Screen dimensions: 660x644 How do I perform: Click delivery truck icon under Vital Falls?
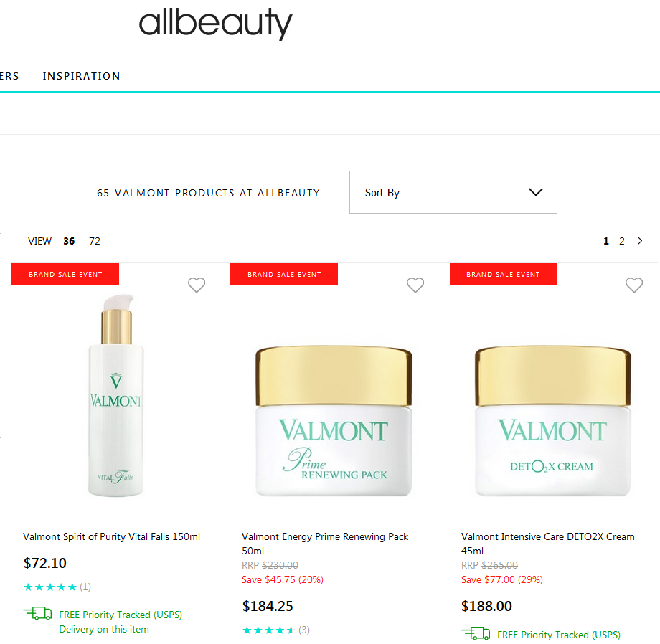pos(37,614)
